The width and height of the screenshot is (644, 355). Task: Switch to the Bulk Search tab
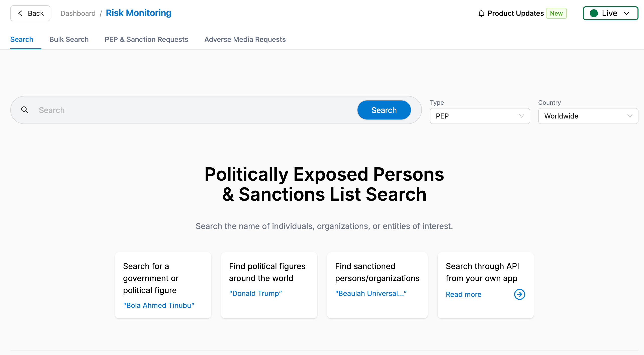pos(69,39)
